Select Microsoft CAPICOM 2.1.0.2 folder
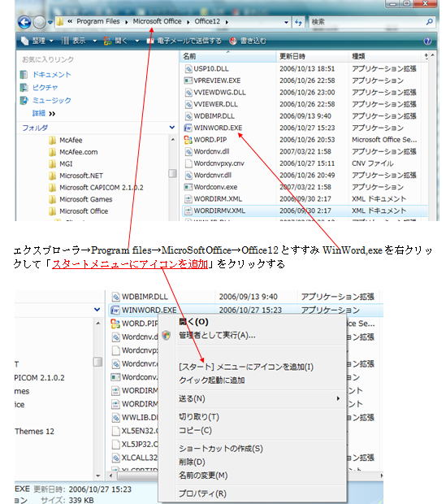This screenshot has width=446, height=504. [102, 188]
